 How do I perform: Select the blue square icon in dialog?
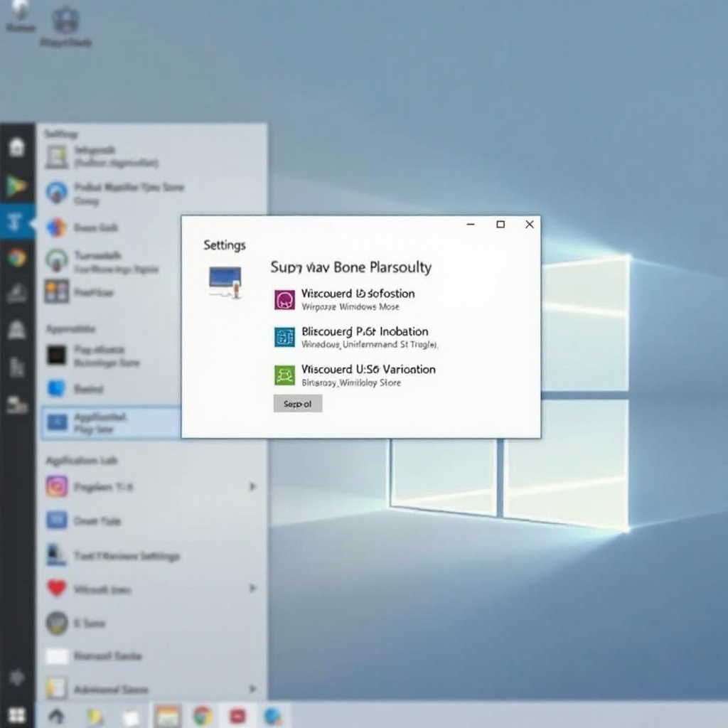pos(284,337)
